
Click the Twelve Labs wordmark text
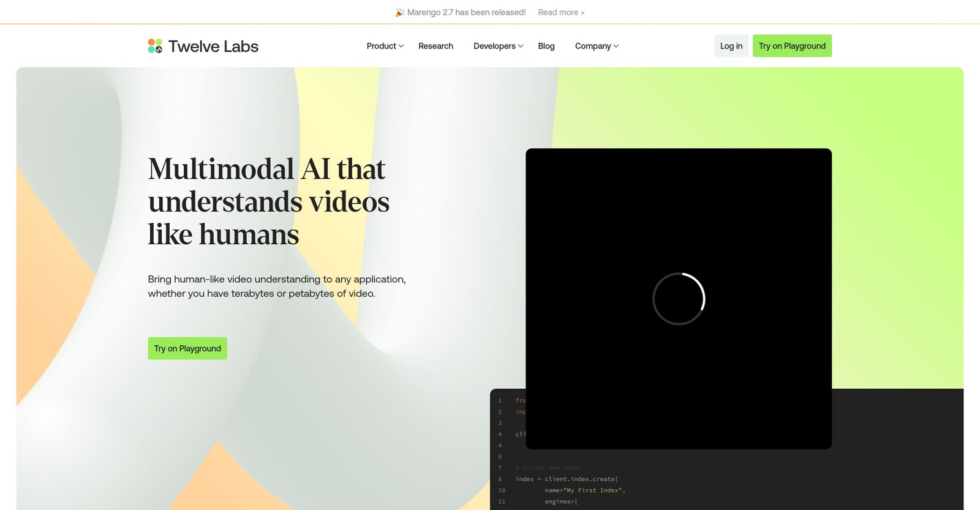pyautogui.click(x=213, y=47)
